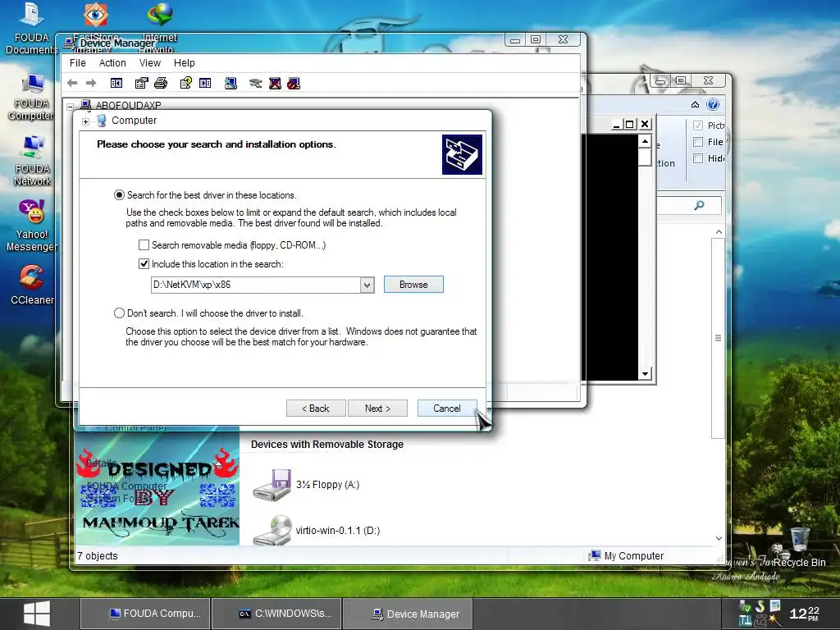Screen dimensions: 840x630
Task: Click Show/Hide Action Pane toolbar icon
Action: [205, 83]
